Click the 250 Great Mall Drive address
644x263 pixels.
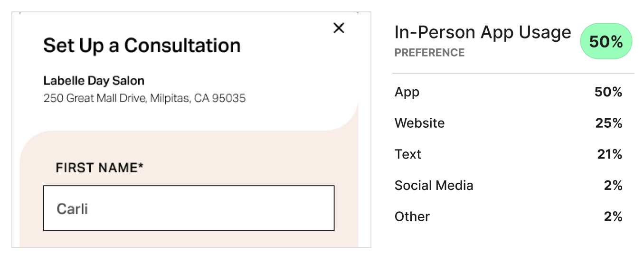tap(144, 99)
